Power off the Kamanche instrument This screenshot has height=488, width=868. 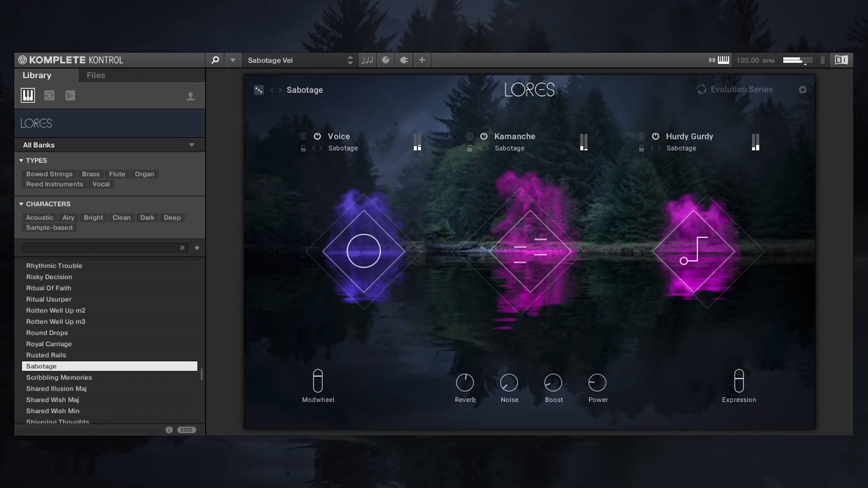[484, 136]
